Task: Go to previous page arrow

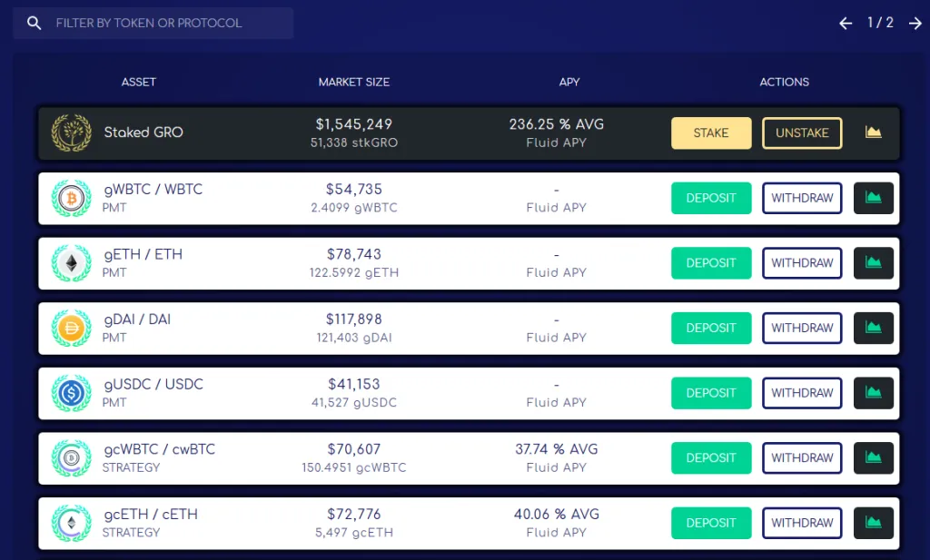Action: pyautogui.click(x=846, y=23)
